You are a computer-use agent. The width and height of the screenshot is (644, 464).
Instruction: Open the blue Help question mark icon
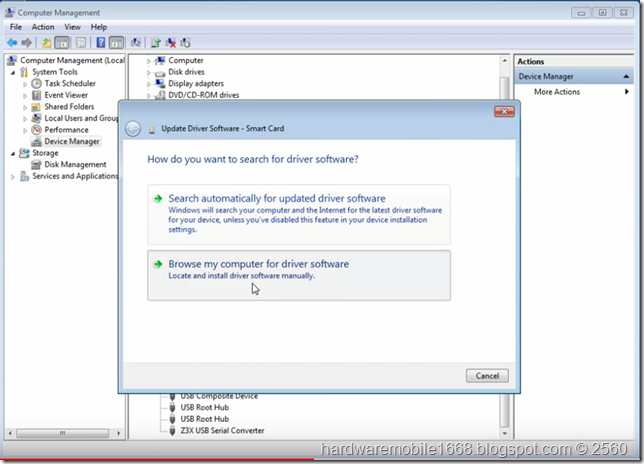click(101, 42)
